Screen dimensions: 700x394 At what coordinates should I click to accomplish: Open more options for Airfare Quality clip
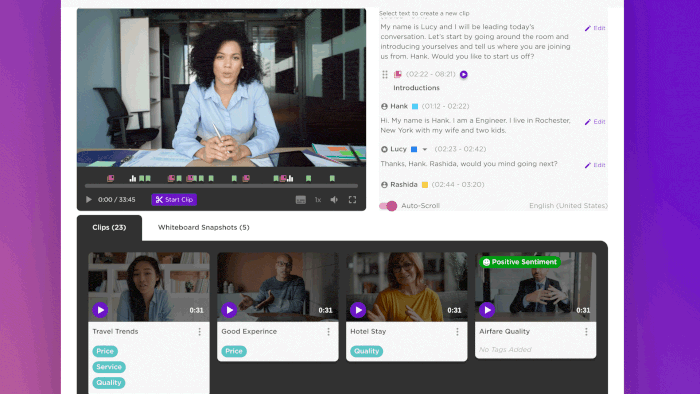point(586,332)
